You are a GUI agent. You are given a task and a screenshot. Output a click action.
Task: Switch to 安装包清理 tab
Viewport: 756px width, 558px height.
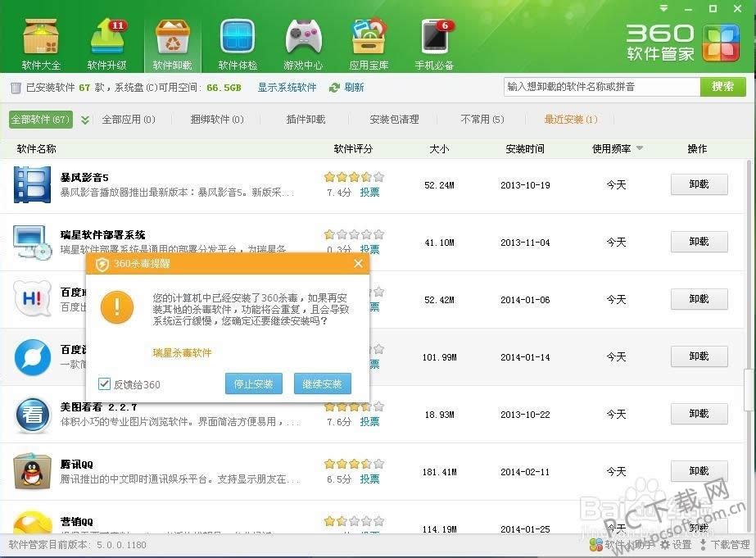(x=395, y=120)
